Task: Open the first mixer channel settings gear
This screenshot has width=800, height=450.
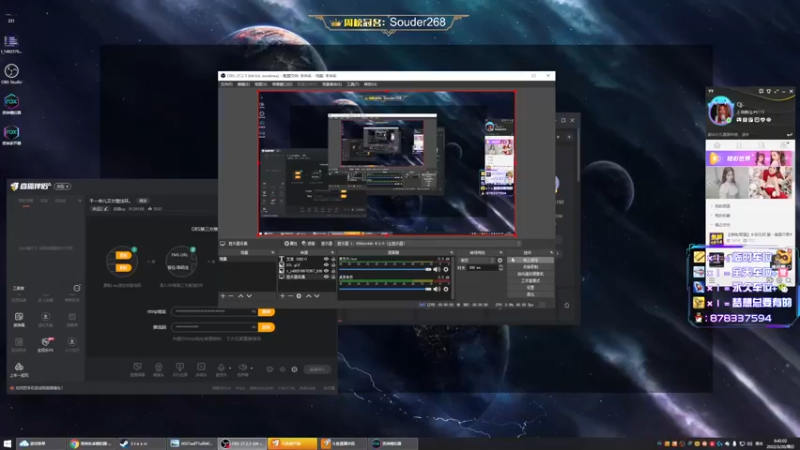Action: [446, 269]
